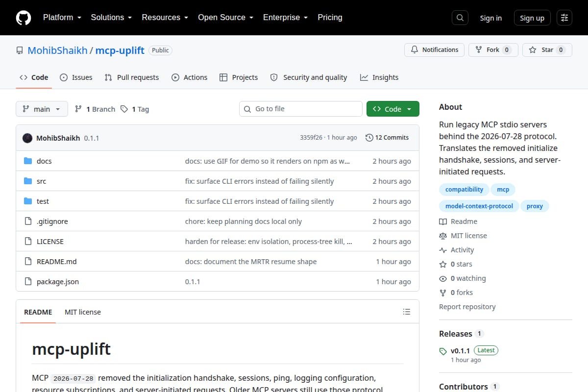Click the Sign up button
The image size is (588, 392).
click(x=532, y=18)
